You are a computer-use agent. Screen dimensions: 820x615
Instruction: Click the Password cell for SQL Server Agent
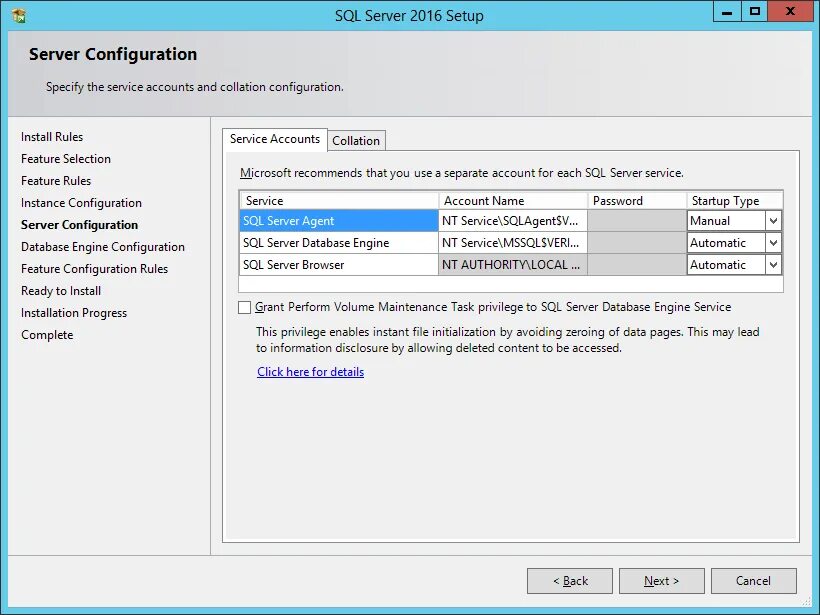click(x=637, y=221)
